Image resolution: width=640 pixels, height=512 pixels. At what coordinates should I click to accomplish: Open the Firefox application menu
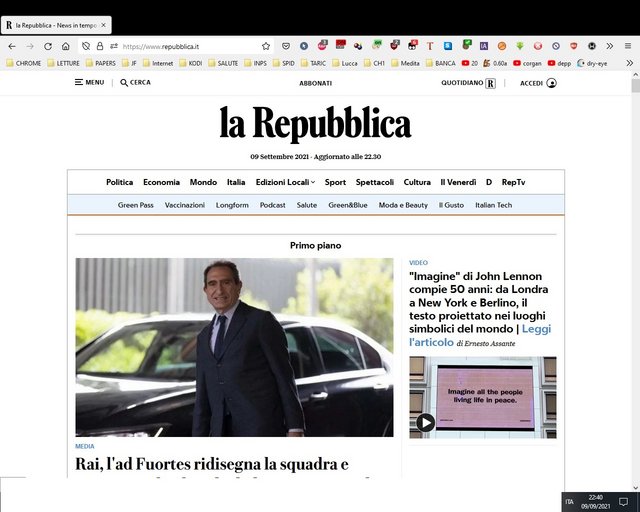[628, 46]
